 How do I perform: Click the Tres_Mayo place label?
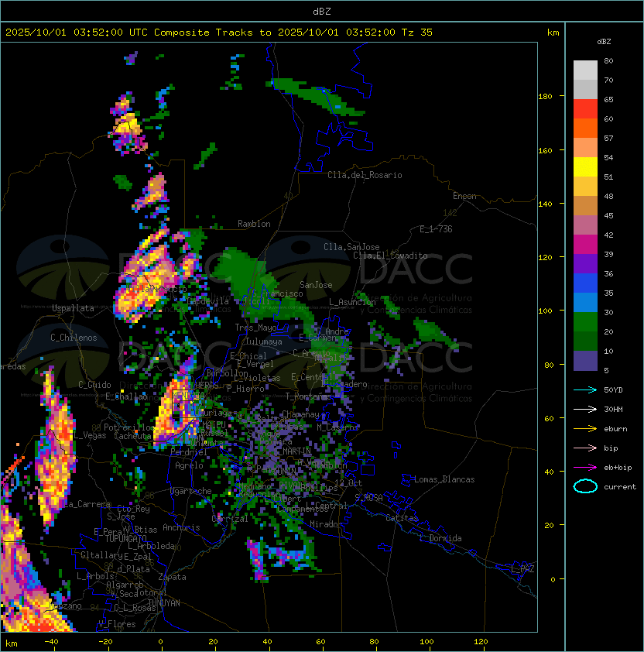coord(255,328)
